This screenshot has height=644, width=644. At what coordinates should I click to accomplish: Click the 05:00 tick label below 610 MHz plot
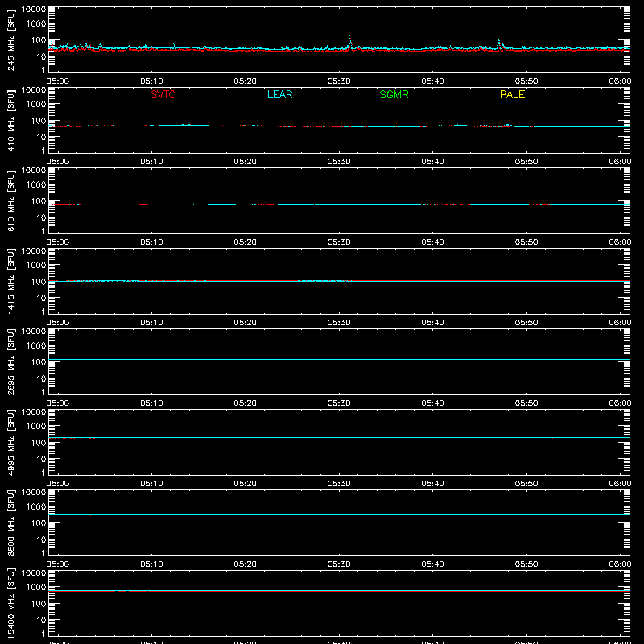tap(58, 242)
